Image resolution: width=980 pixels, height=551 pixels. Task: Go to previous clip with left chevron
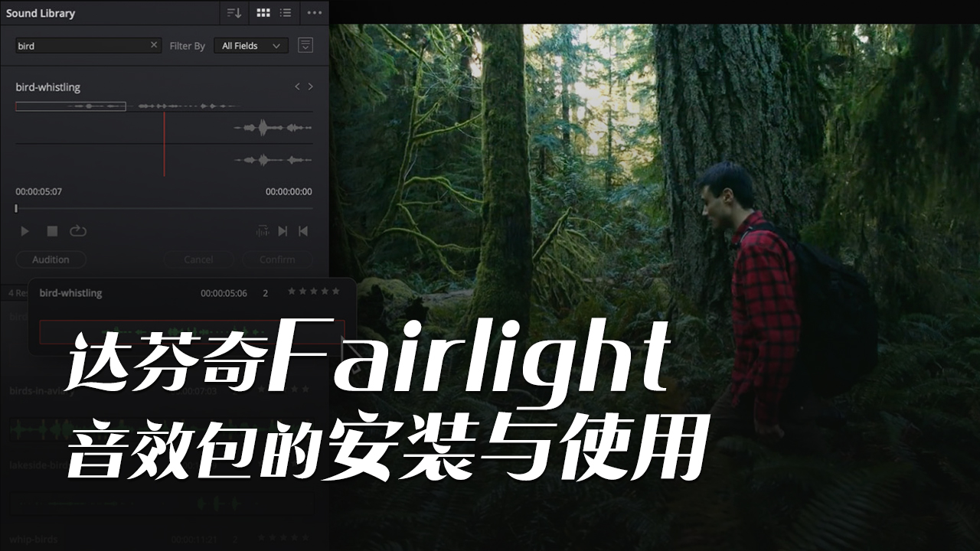pos(297,87)
